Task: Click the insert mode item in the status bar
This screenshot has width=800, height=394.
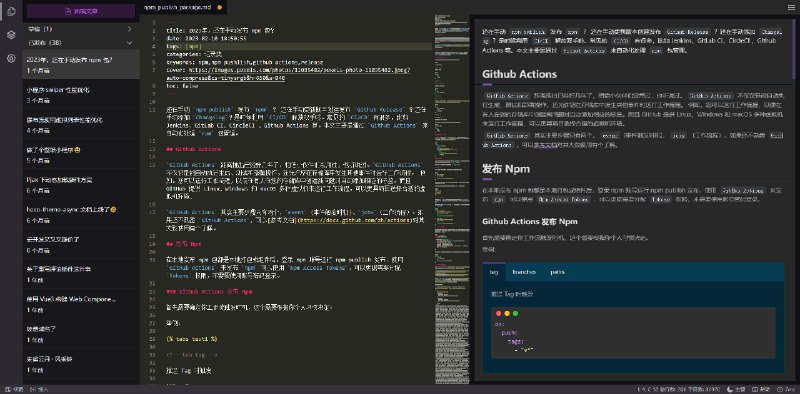Action: [39, 389]
